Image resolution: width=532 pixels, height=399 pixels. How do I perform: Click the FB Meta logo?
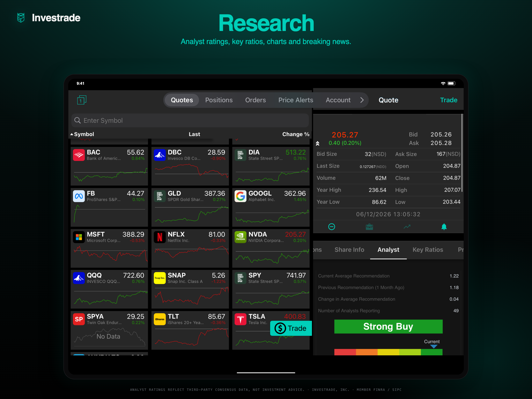(x=79, y=196)
